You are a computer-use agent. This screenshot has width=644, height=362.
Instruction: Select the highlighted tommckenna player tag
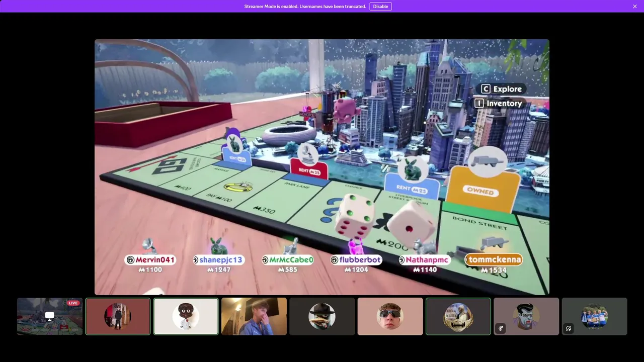pos(494,259)
